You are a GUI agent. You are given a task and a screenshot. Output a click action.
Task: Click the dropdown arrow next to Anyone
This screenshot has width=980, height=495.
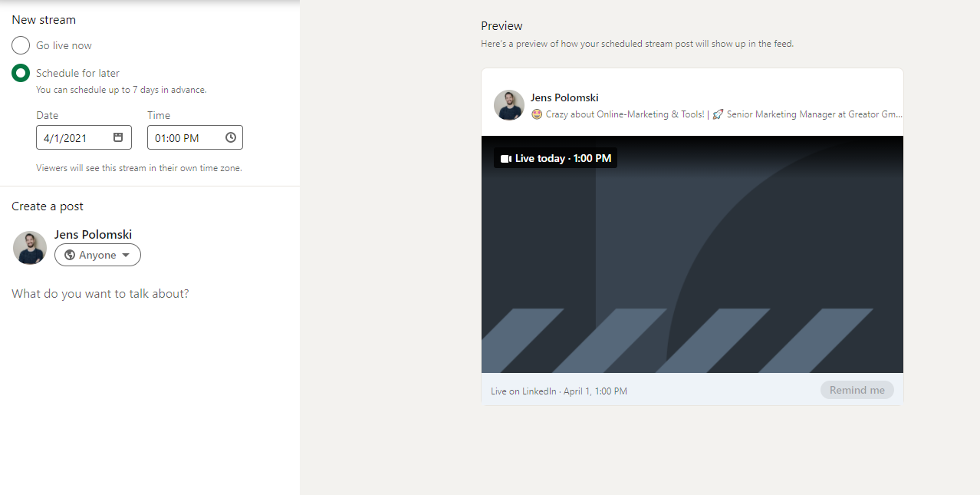126,256
